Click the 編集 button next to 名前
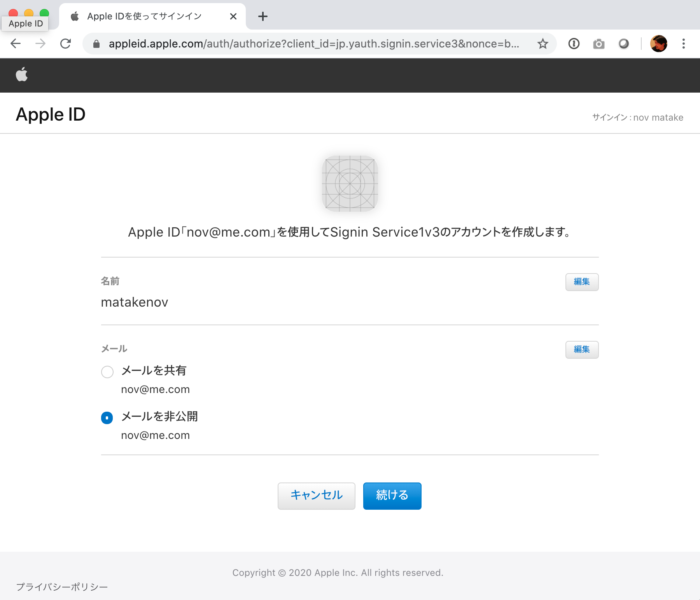Viewport: 700px width, 600px height. pyautogui.click(x=581, y=282)
